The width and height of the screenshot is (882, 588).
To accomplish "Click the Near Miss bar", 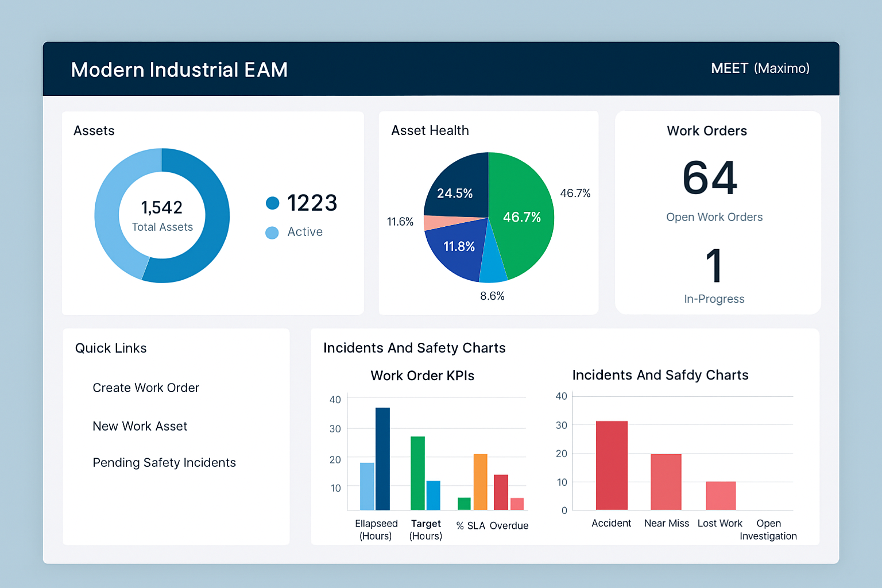I will [666, 482].
